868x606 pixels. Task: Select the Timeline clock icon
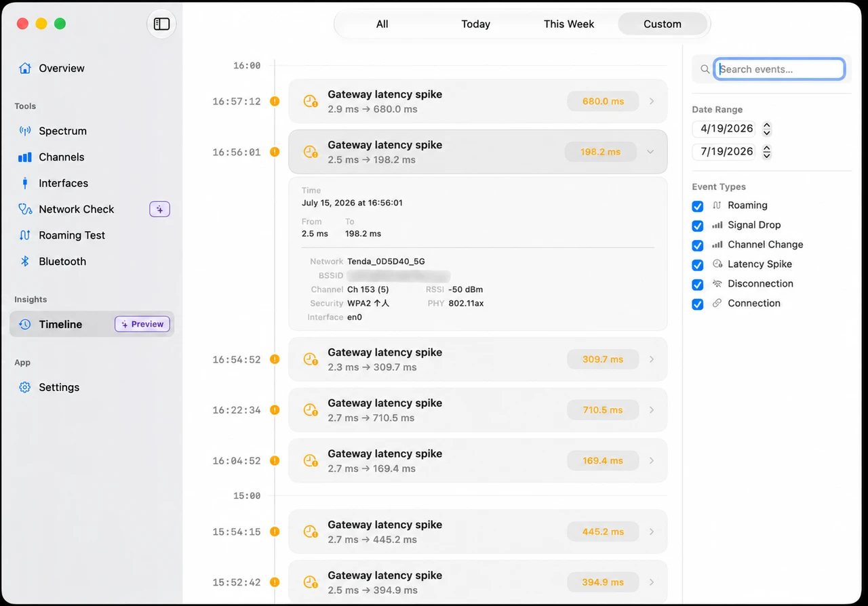click(x=25, y=324)
